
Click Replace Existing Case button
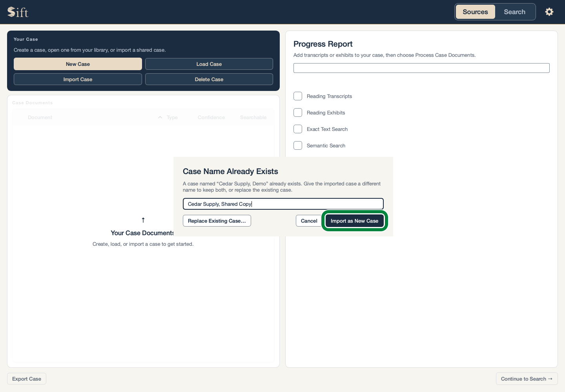pos(217,221)
